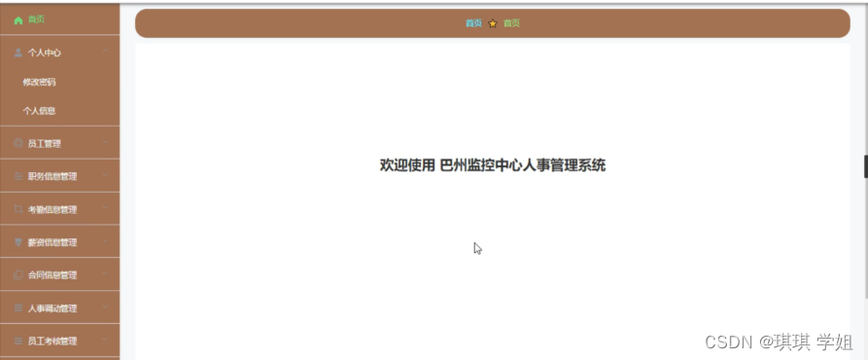Select the 首页 label in the sidebar
The width and height of the screenshot is (868, 360).
(37, 19)
